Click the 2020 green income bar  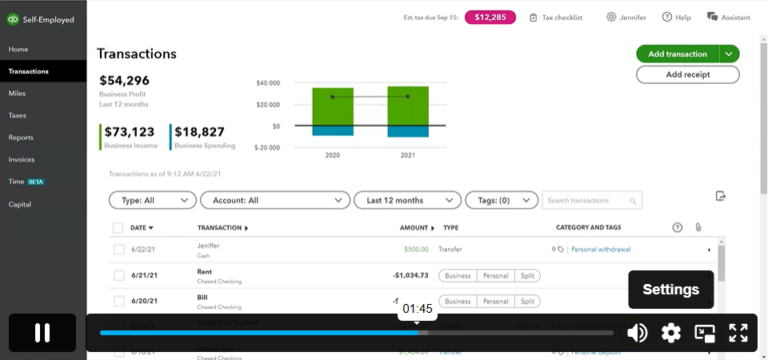click(x=333, y=106)
